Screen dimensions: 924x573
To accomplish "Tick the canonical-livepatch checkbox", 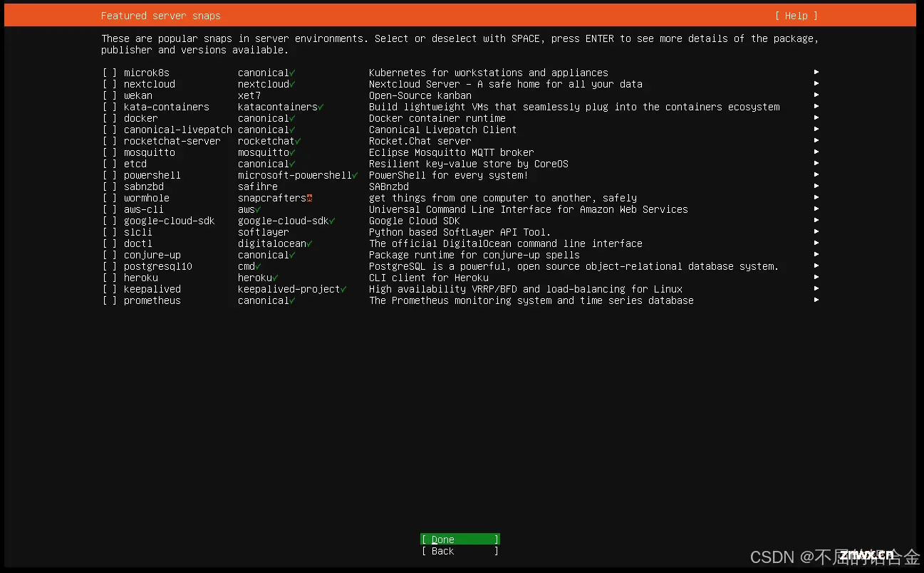I will pyautogui.click(x=109, y=130).
